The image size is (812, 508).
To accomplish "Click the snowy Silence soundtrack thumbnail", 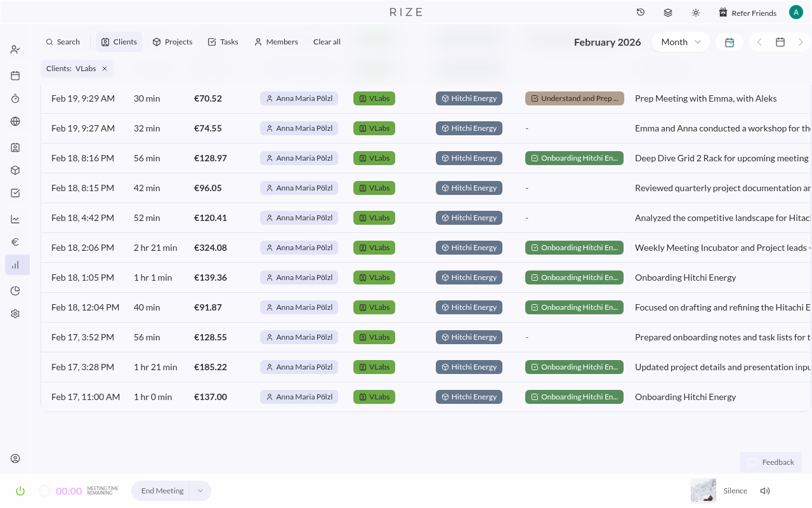I will [x=704, y=491].
